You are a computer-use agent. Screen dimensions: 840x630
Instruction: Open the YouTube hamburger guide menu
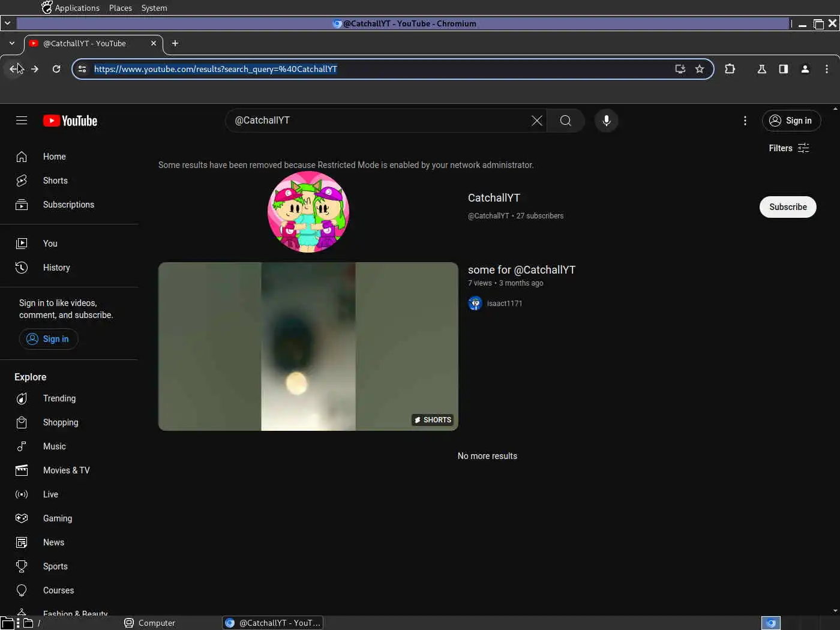22,121
